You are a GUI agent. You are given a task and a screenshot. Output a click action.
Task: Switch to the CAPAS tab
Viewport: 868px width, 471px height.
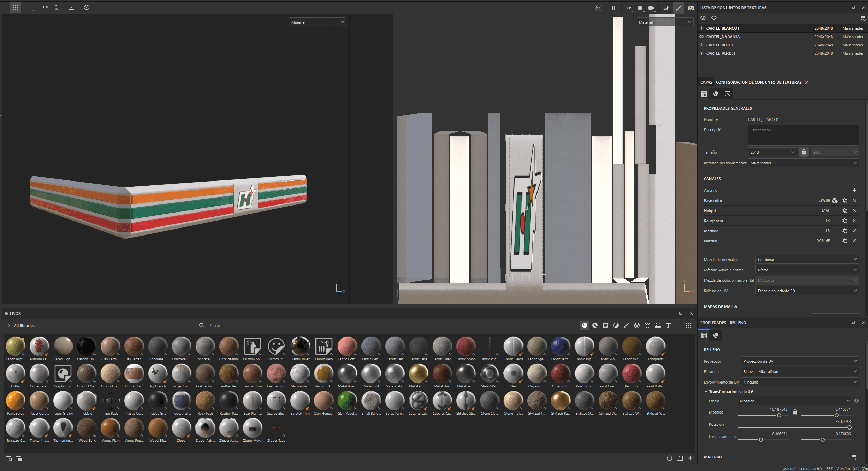[x=706, y=82]
